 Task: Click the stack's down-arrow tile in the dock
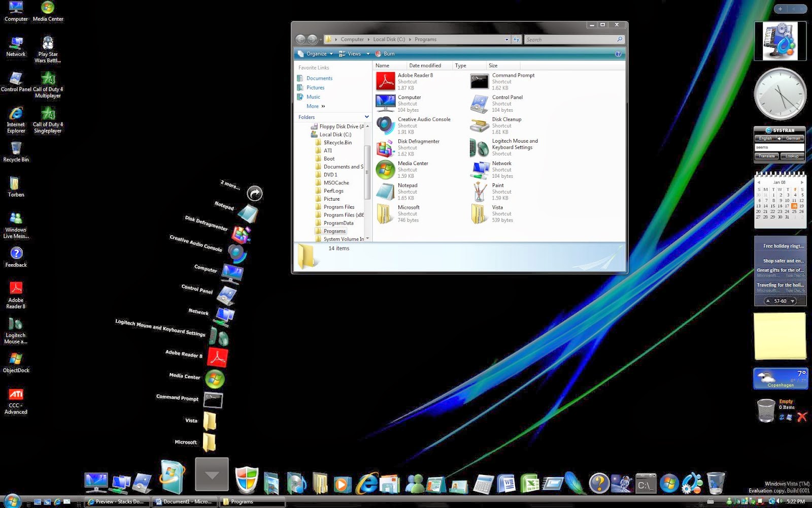[x=212, y=474]
